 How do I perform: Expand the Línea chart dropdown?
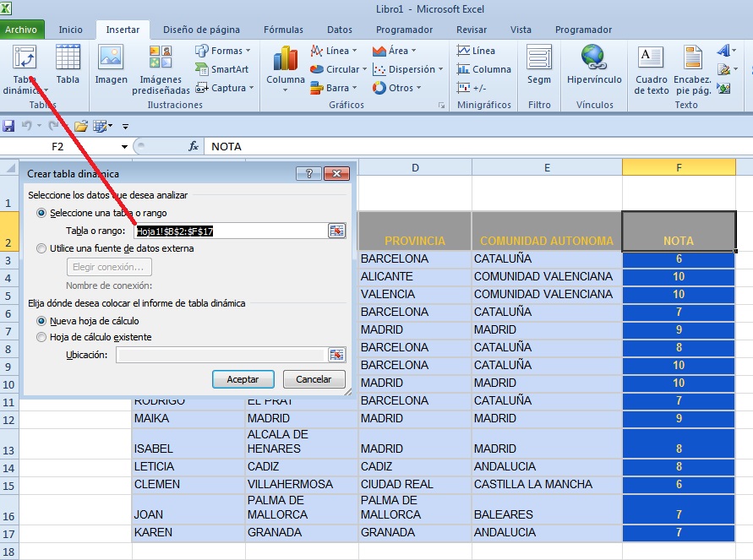pos(334,51)
